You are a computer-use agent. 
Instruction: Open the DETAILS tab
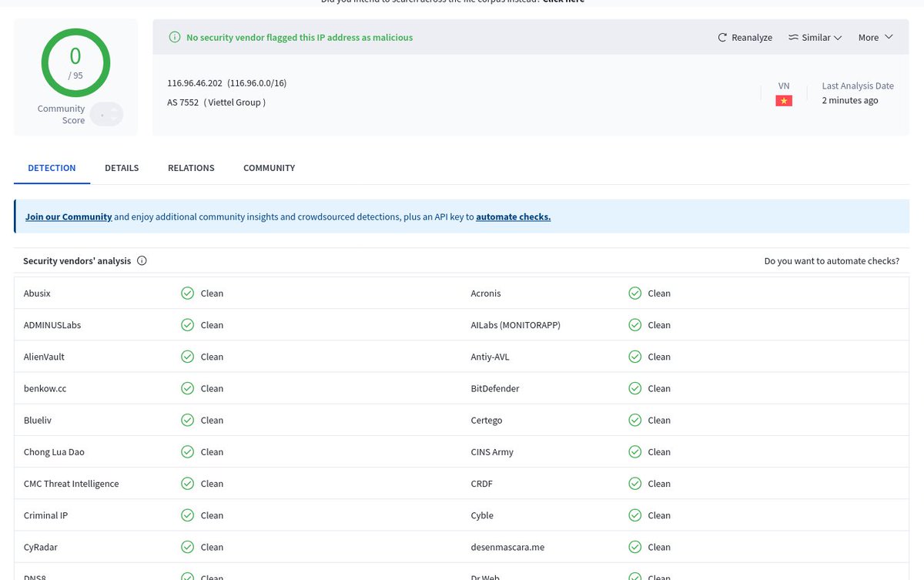point(122,168)
